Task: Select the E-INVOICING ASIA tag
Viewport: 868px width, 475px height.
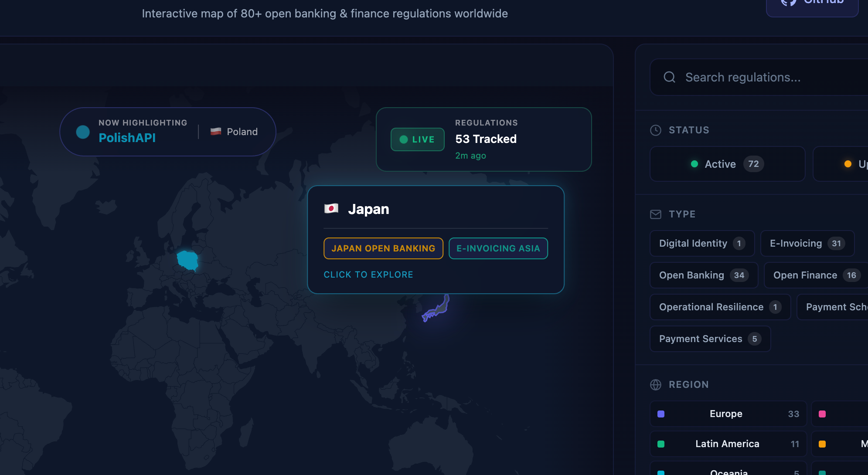Action: point(498,248)
